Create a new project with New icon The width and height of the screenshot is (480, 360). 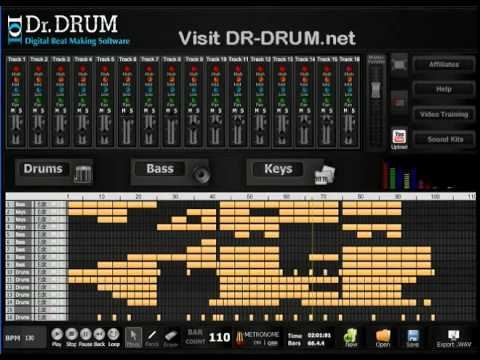point(351,336)
